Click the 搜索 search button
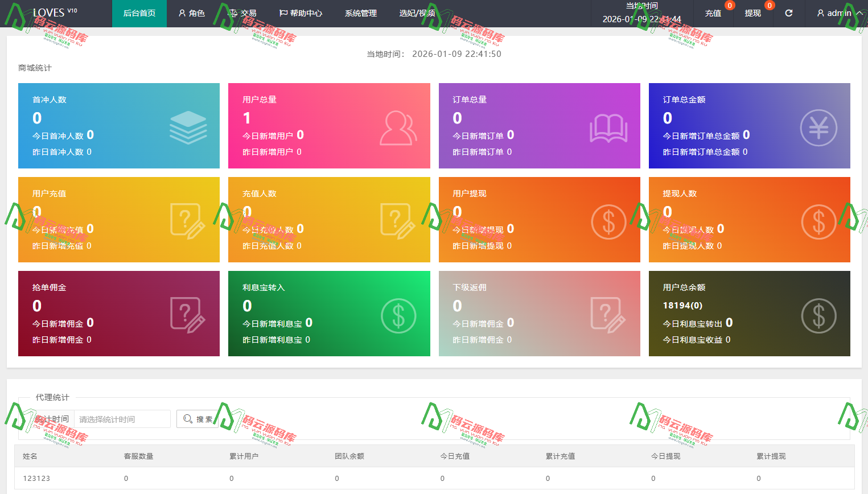The height and width of the screenshot is (494, 868). (x=198, y=419)
